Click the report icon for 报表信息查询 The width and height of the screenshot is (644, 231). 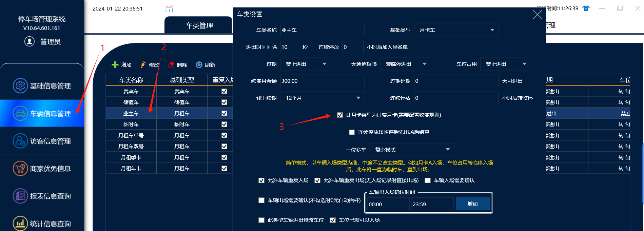[20, 196]
